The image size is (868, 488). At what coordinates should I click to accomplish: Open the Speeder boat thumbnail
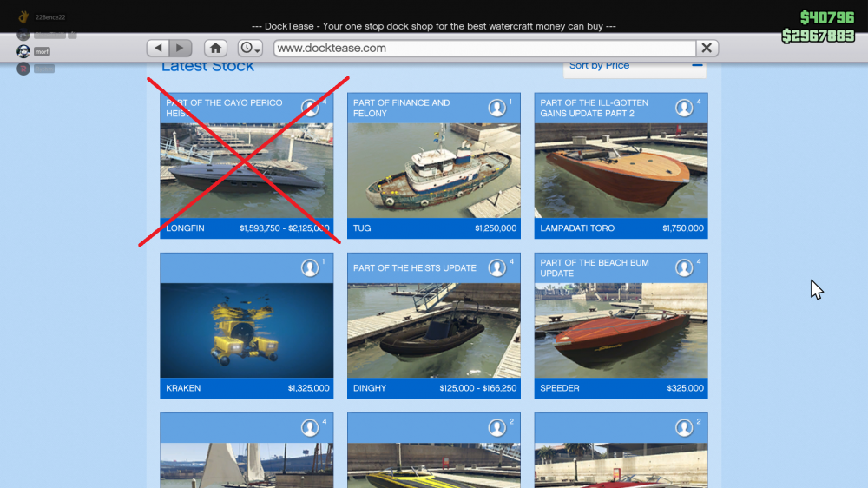(621, 331)
